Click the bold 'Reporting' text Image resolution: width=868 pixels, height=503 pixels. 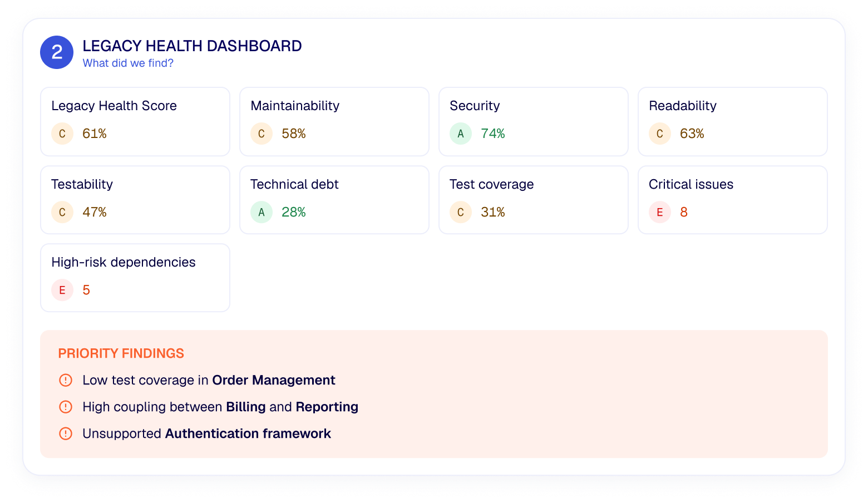click(327, 407)
